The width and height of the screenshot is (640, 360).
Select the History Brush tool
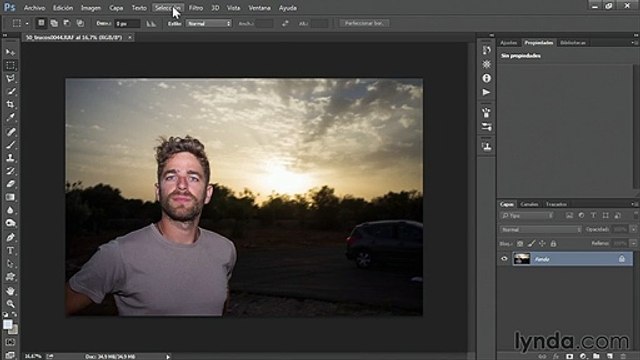click(10, 171)
